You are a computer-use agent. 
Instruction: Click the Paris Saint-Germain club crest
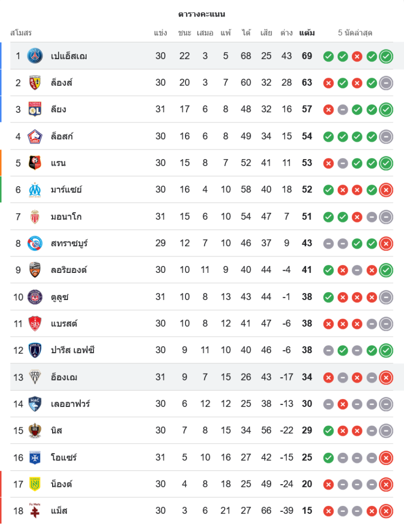(x=35, y=56)
